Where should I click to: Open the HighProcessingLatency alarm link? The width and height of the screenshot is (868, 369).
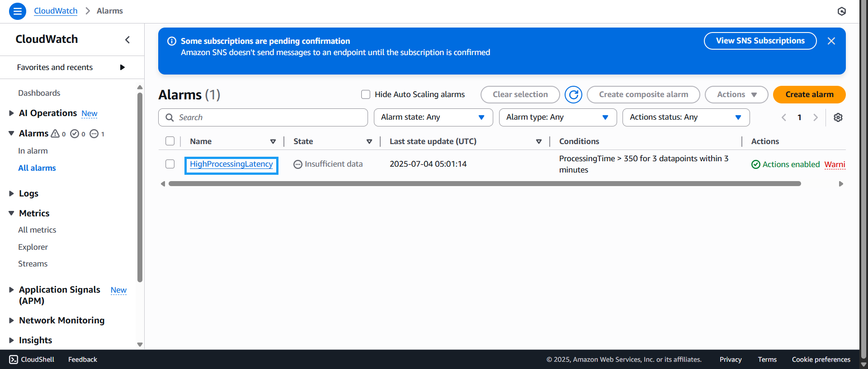point(231,164)
